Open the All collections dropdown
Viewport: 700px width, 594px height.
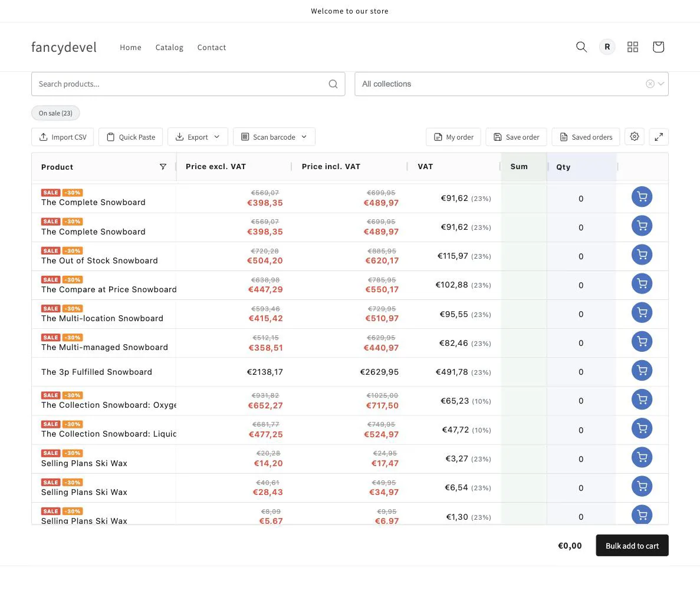pos(511,84)
